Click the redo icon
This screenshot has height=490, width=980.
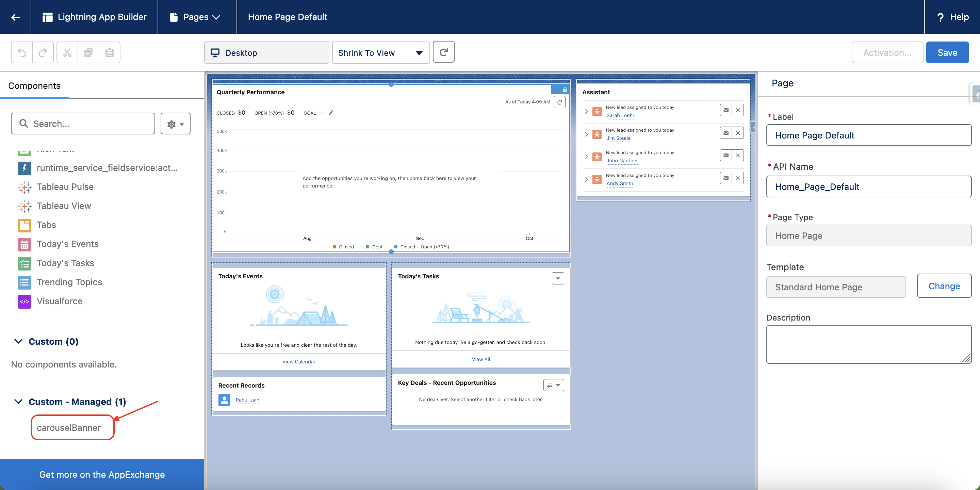pyautogui.click(x=43, y=52)
